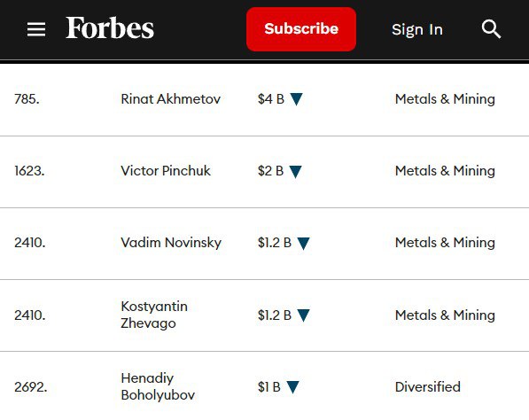529x420 pixels.
Task: Click down arrow beside Victor Pinchuk's $2 B
Action: [x=296, y=171]
